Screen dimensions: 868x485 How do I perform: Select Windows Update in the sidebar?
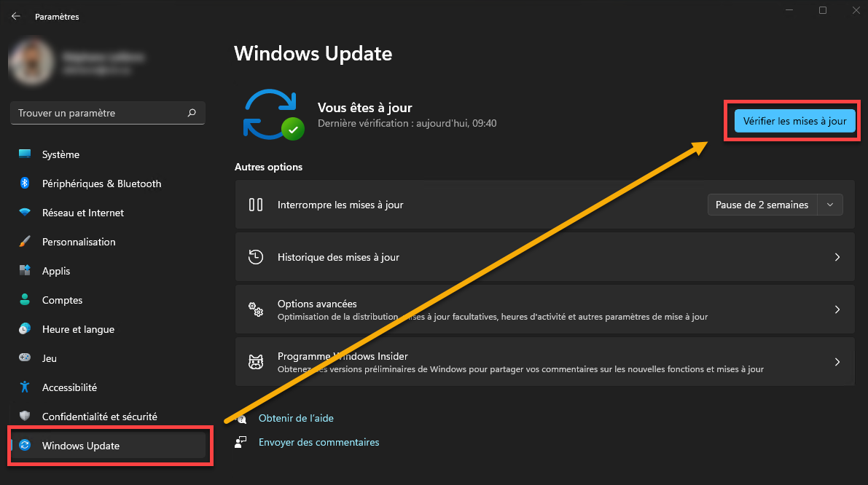(108, 446)
